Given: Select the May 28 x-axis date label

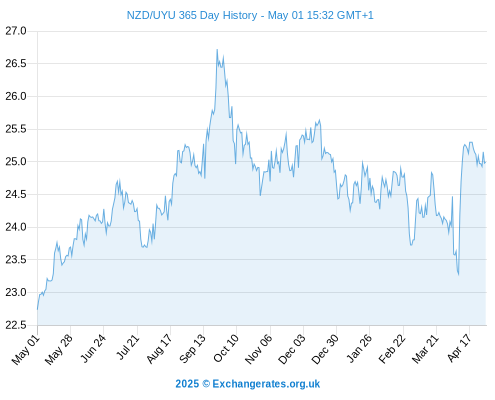Looking at the screenshot, I should 59,350.
